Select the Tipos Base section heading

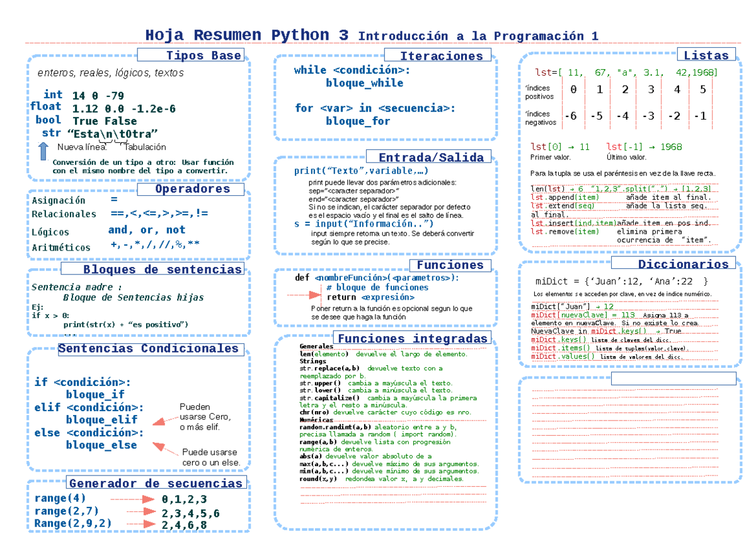[x=191, y=55]
